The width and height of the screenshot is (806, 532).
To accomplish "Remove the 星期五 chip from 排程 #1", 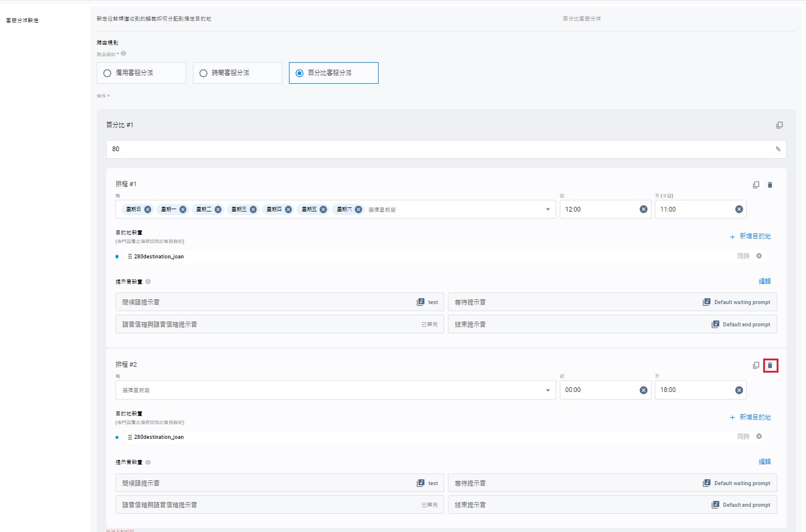I will click(324, 209).
